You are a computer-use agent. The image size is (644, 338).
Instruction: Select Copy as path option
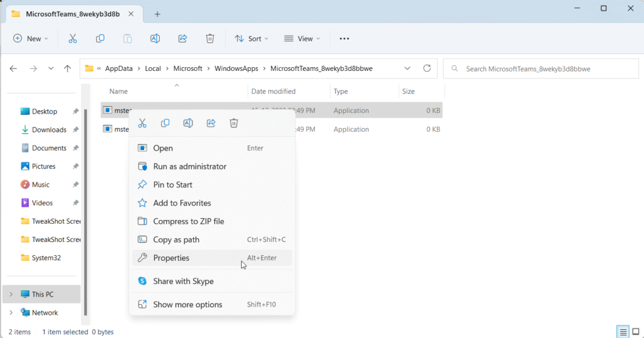coord(176,239)
